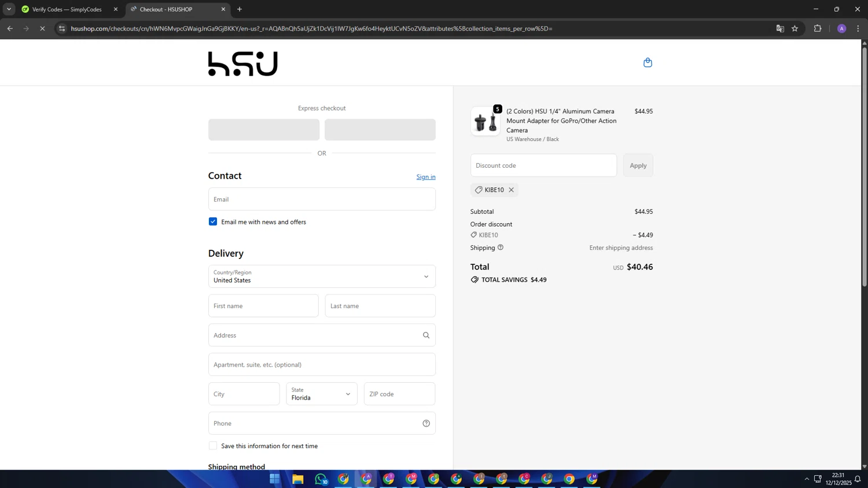Image resolution: width=868 pixels, height=488 pixels.
Task: Toggle Email me with news and offers
Action: point(213,221)
